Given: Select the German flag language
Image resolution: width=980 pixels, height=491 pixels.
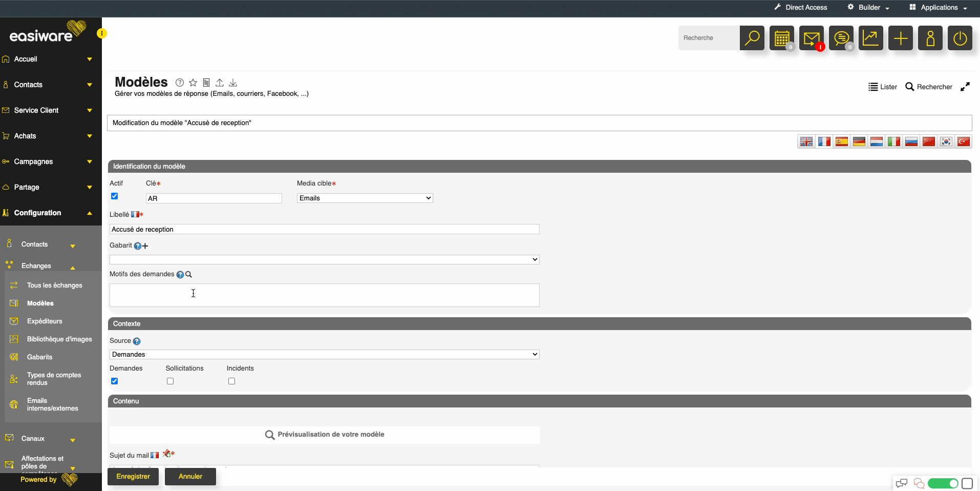Looking at the screenshot, I should coord(859,141).
